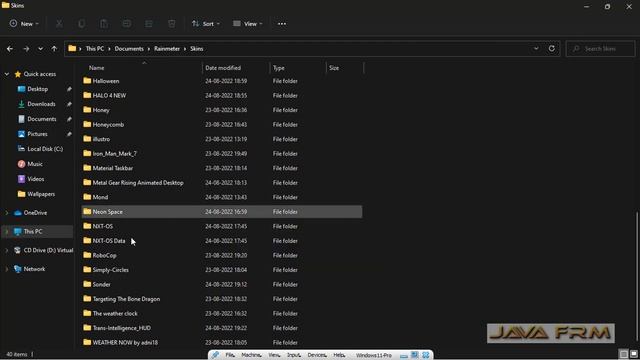This screenshot has width=640, height=360.
Task: Expand the OneDrive tree node
Action: [7, 213]
